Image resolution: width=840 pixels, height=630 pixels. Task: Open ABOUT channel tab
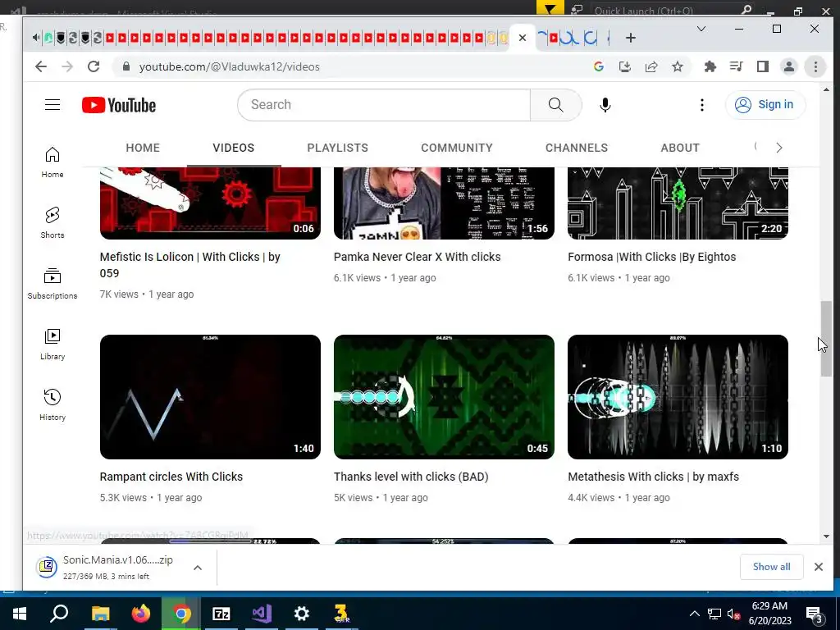680,148
